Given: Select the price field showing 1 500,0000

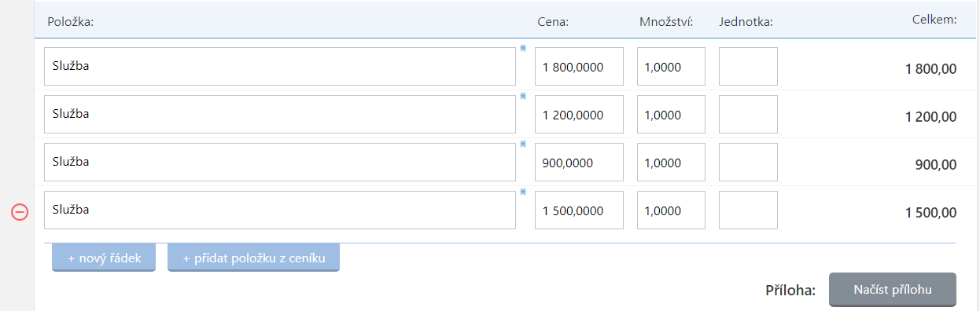Looking at the screenshot, I should (x=579, y=210).
